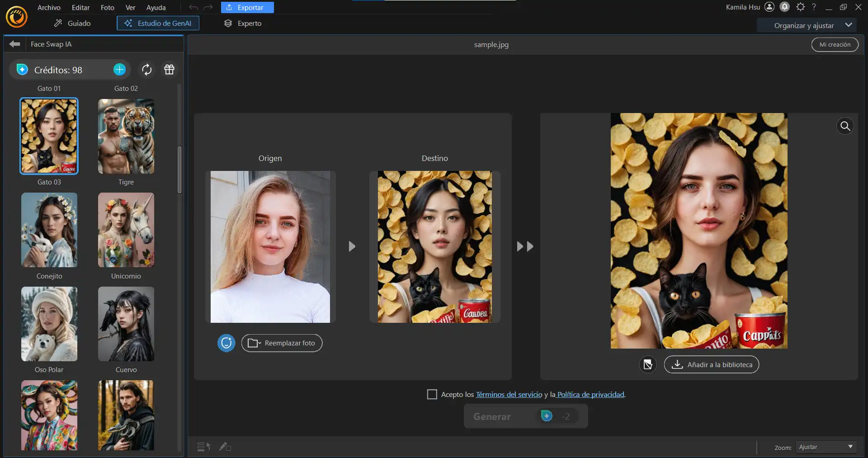Select the Tigre template thumbnail
Viewport: 868px width, 458px height.
pos(126,136)
